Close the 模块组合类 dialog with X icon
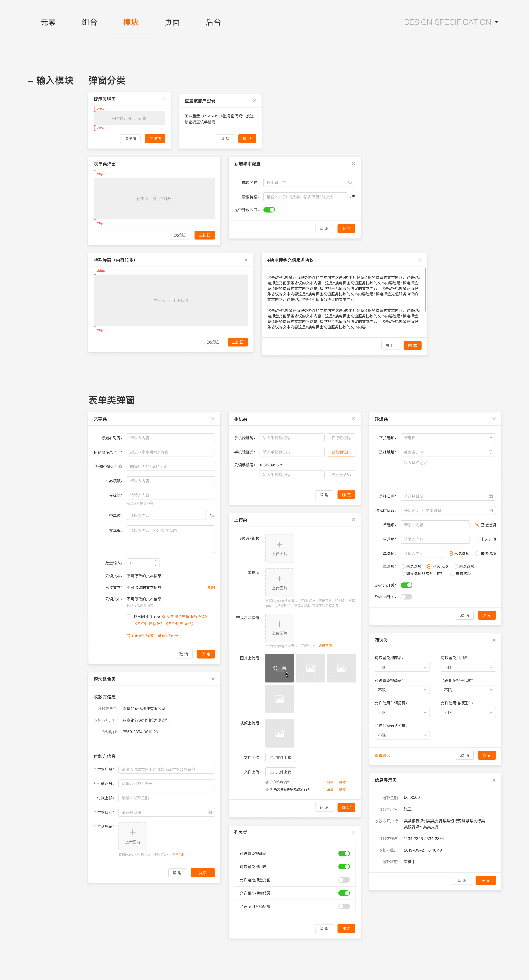This screenshot has height=980, width=529. tap(213, 679)
